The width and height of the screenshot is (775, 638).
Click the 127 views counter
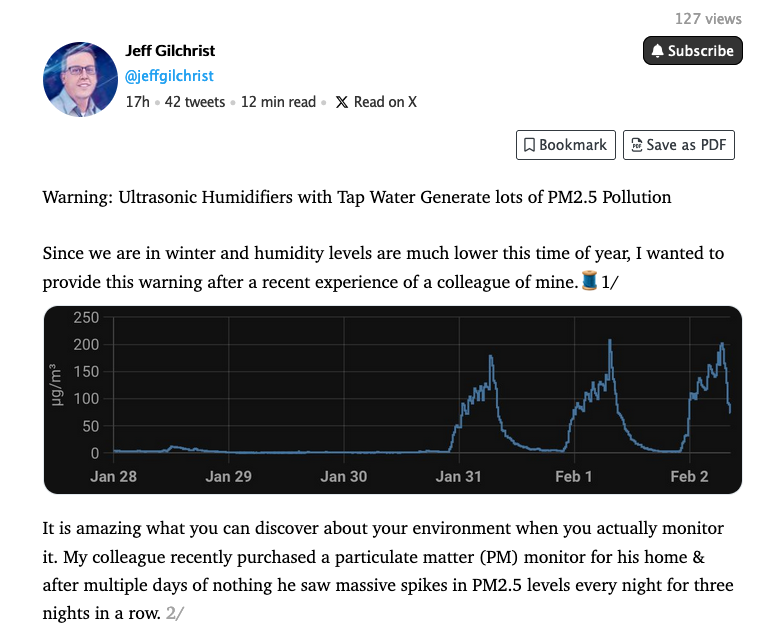tap(708, 19)
